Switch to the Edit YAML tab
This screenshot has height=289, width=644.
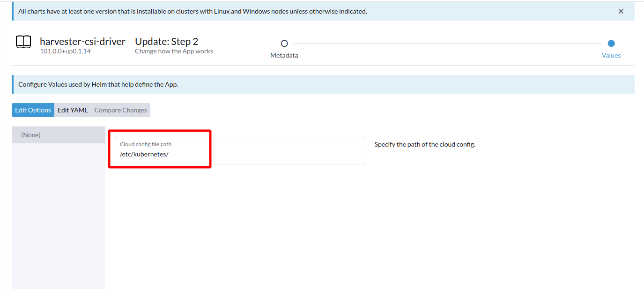coord(73,110)
